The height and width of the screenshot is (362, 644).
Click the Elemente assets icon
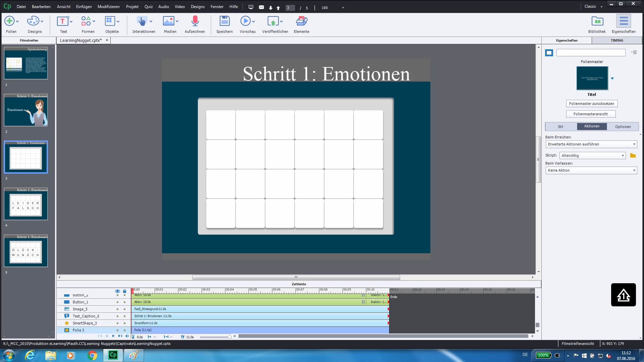click(301, 21)
